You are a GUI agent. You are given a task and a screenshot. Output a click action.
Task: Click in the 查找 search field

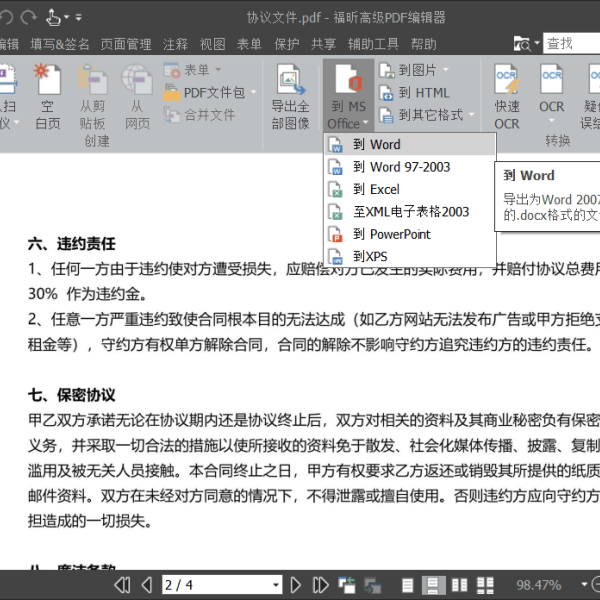pyautogui.click(x=571, y=43)
